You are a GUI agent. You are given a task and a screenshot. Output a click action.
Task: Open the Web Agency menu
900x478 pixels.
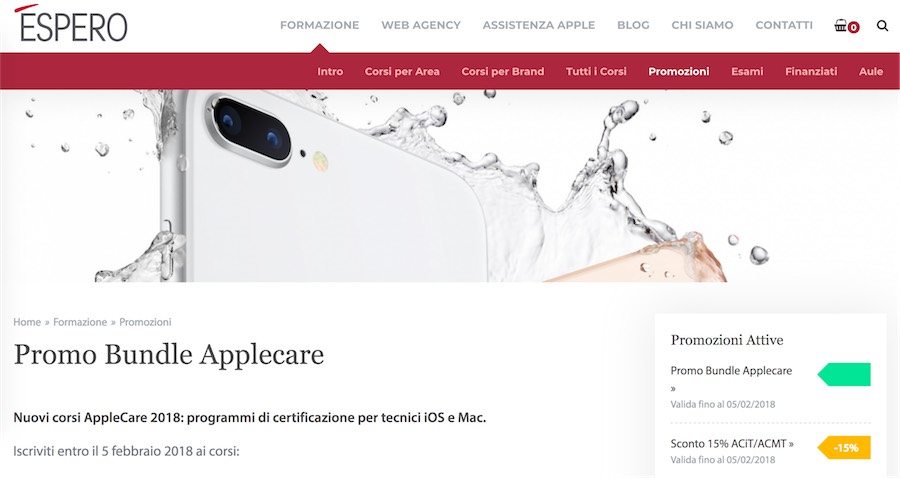[421, 25]
